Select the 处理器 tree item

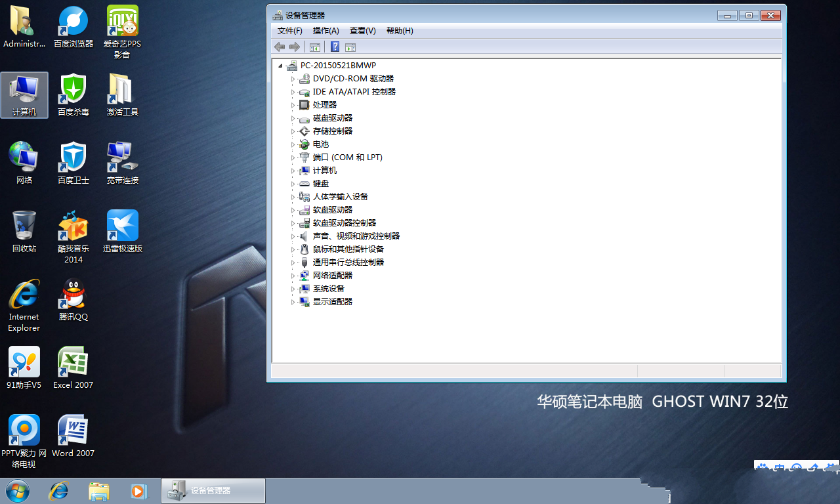click(324, 105)
